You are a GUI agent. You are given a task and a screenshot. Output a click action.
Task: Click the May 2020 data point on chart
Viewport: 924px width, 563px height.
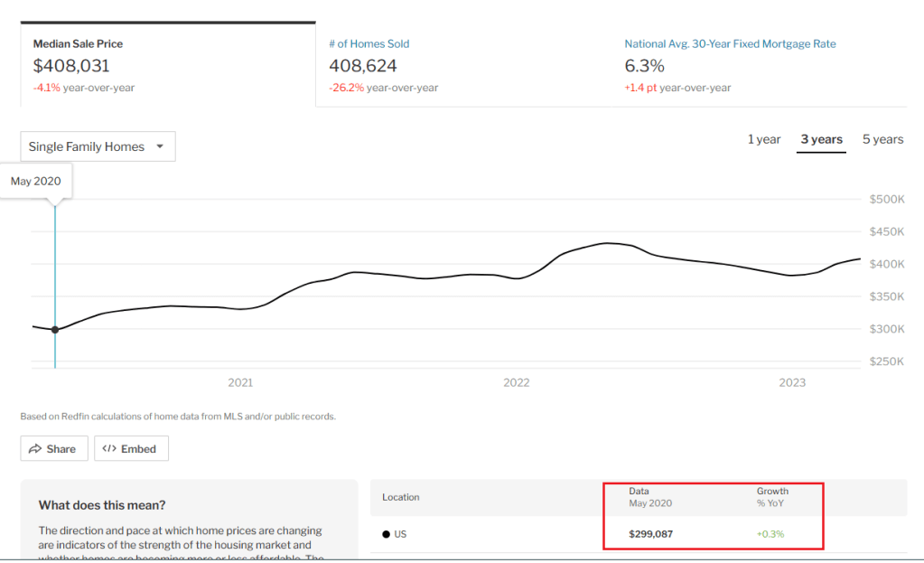55,330
